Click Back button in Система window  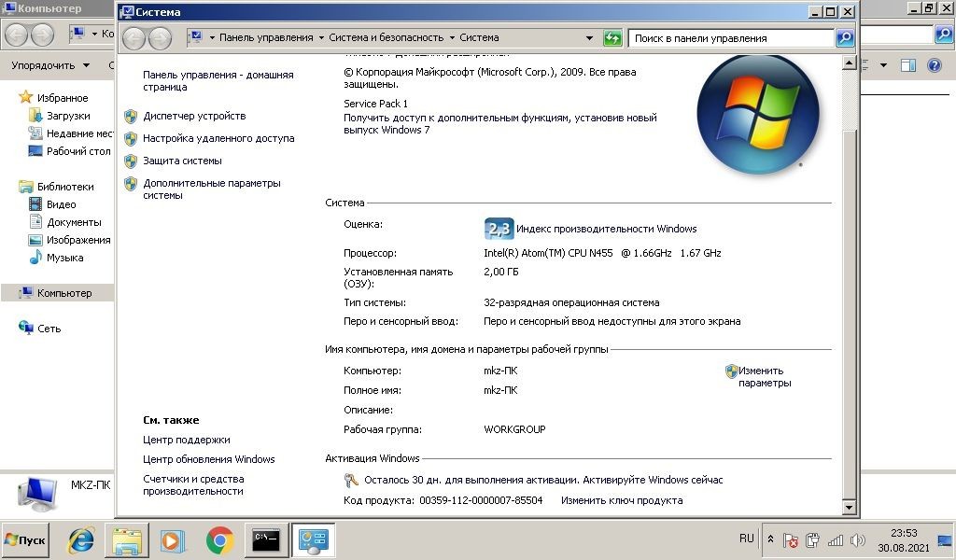pyautogui.click(x=134, y=38)
